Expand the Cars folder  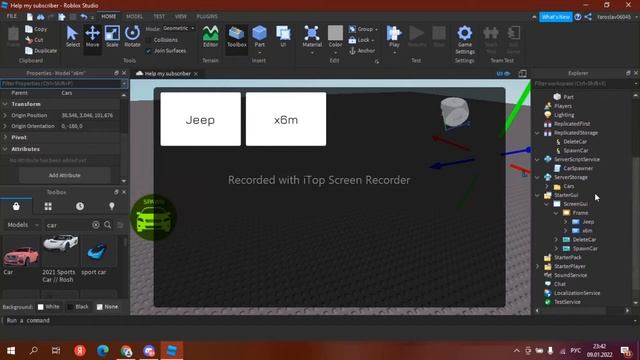click(547, 186)
